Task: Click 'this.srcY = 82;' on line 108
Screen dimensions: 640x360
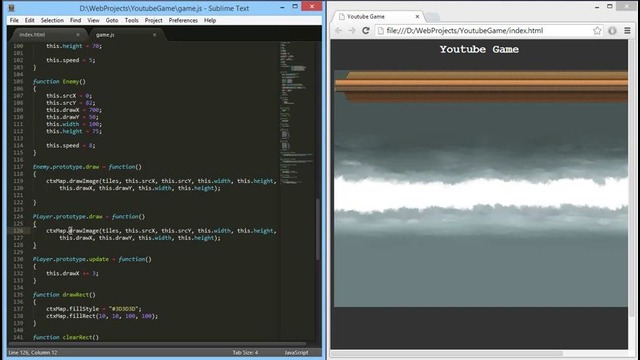Action: pos(71,103)
